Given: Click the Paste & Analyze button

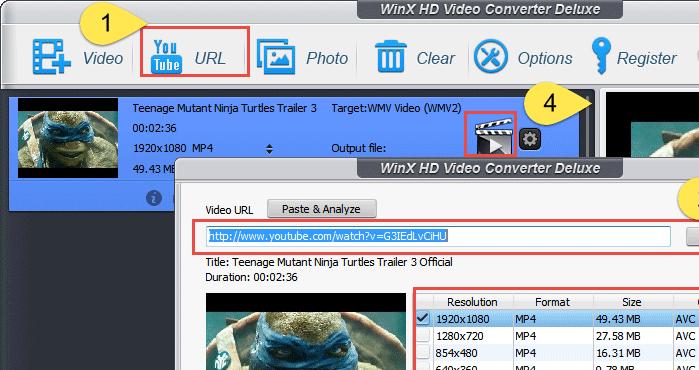Looking at the screenshot, I should (x=321, y=209).
